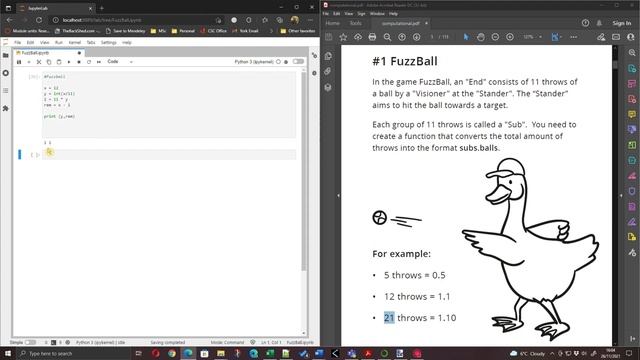This screenshot has height=360, width=640.
Task: Open the JupyterLab file browser sidebar icon
Action: 6,55
